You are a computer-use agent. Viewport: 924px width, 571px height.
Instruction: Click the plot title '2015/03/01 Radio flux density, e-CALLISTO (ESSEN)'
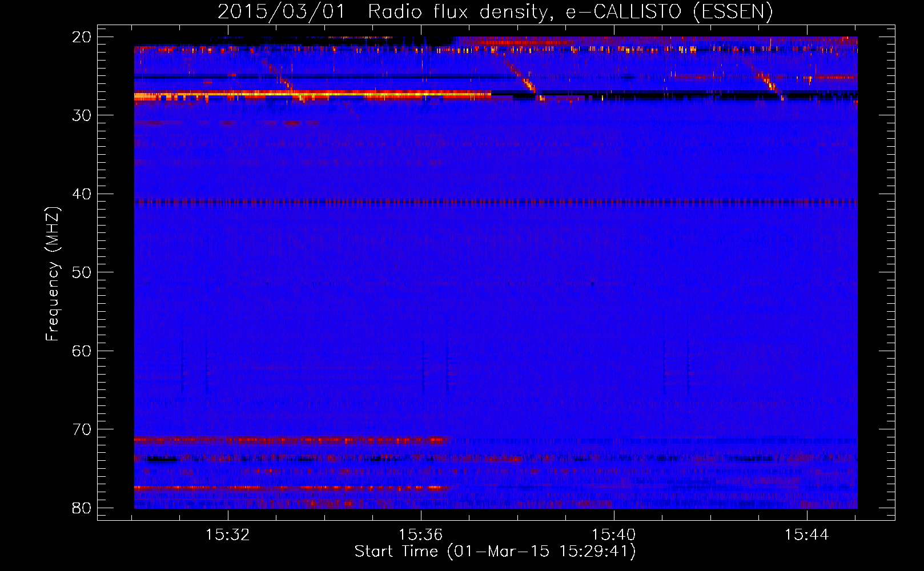click(495, 12)
